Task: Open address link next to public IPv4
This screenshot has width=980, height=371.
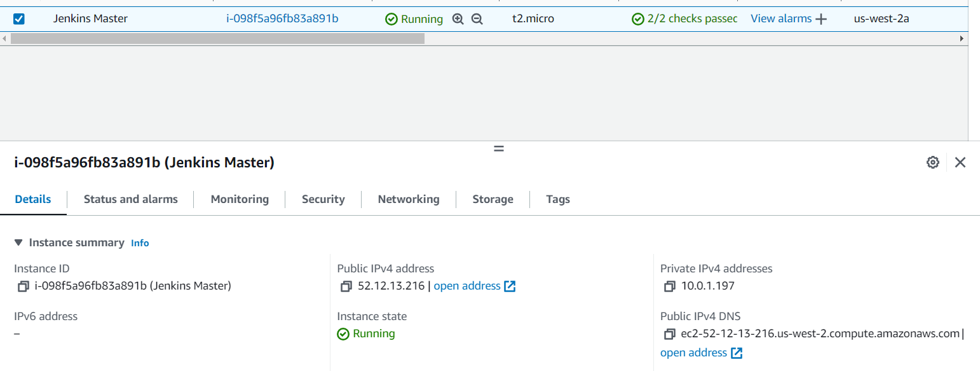Action: tap(474, 286)
